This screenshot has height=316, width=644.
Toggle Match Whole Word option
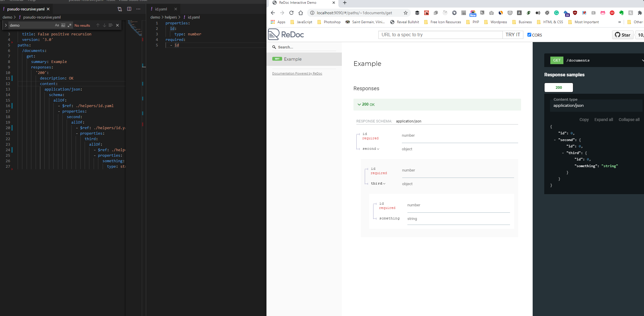(x=63, y=25)
